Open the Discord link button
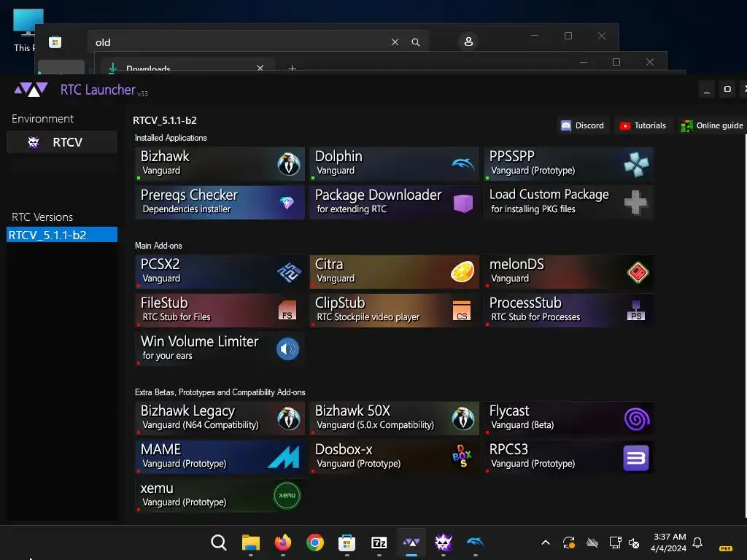This screenshot has width=747, height=560. (583, 125)
